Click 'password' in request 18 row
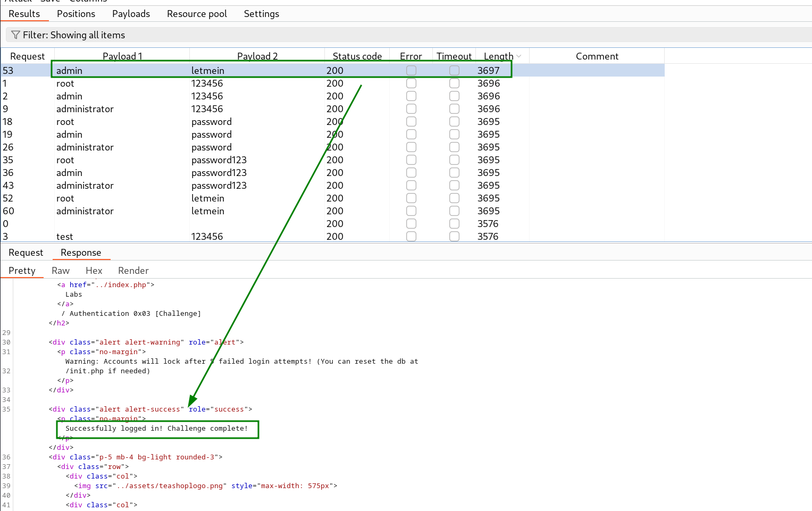The height and width of the screenshot is (511, 812). click(212, 122)
